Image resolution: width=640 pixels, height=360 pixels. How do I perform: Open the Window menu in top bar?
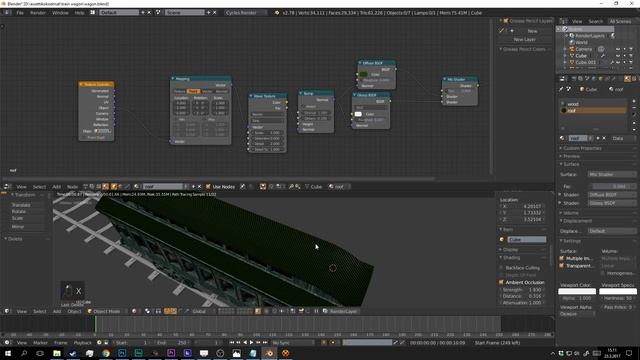click(x=60, y=13)
